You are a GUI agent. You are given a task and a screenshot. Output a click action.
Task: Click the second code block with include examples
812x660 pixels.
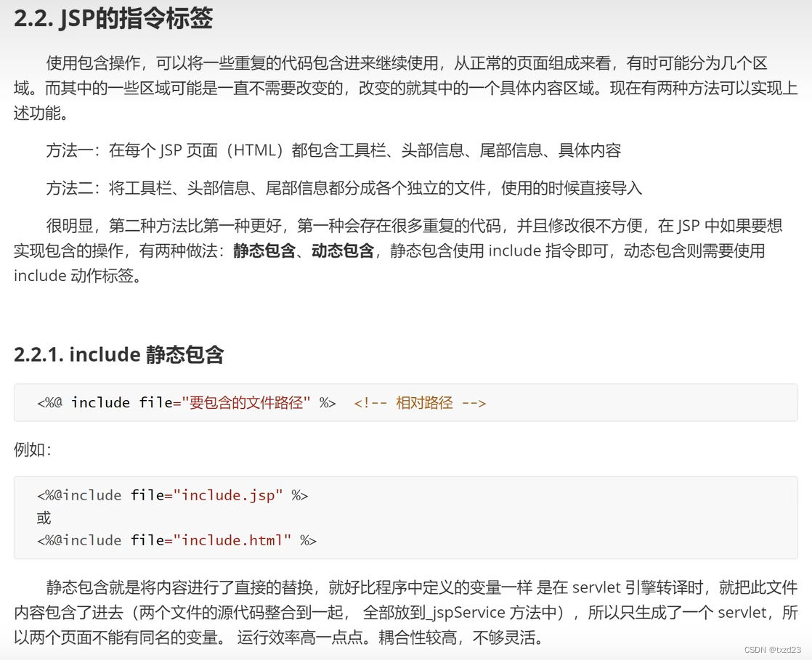(406, 517)
